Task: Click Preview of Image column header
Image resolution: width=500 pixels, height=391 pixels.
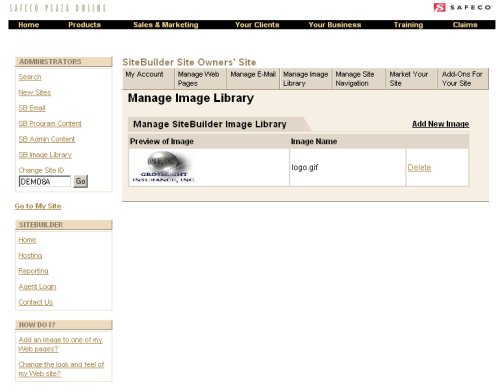Action: coord(162,141)
